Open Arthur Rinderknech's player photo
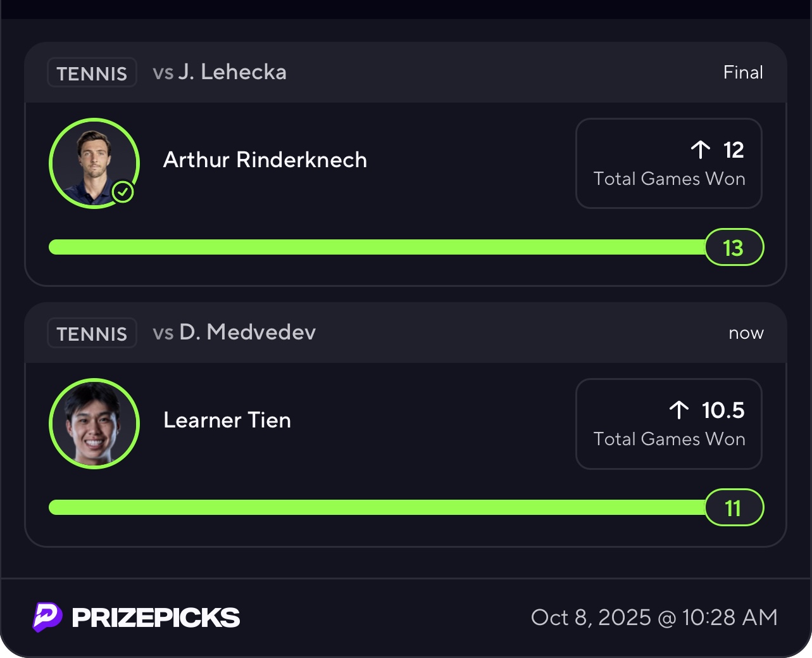The height and width of the screenshot is (658, 812). coord(94,163)
